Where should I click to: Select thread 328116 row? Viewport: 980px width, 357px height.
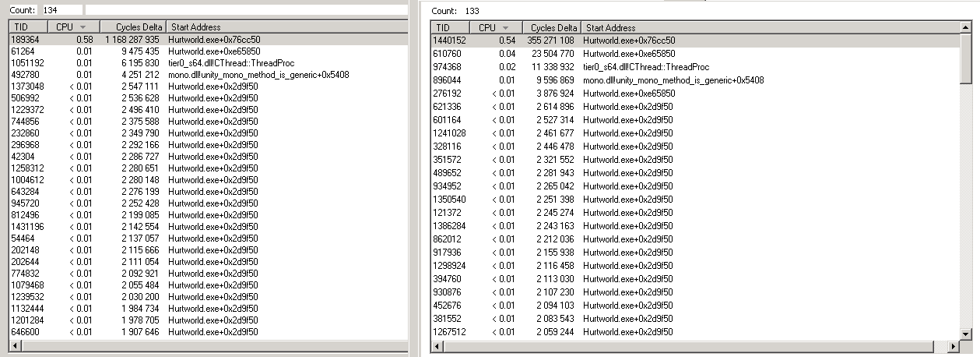694,146
